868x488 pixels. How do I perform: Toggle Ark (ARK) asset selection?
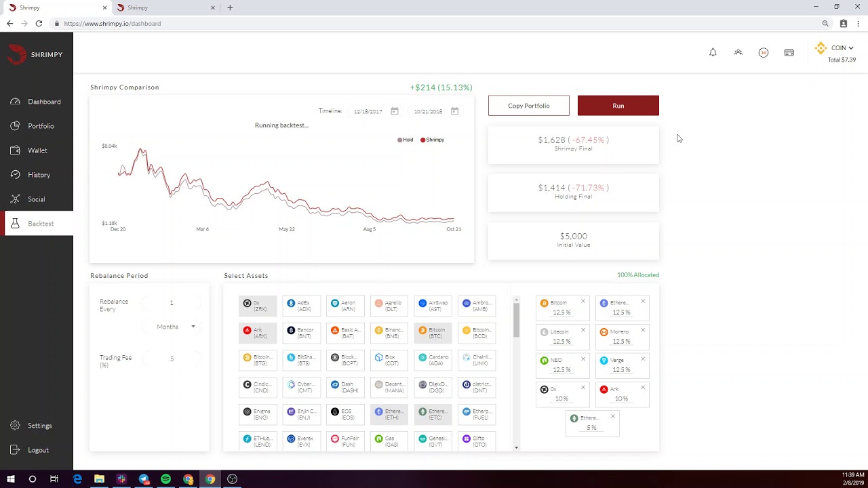click(258, 333)
